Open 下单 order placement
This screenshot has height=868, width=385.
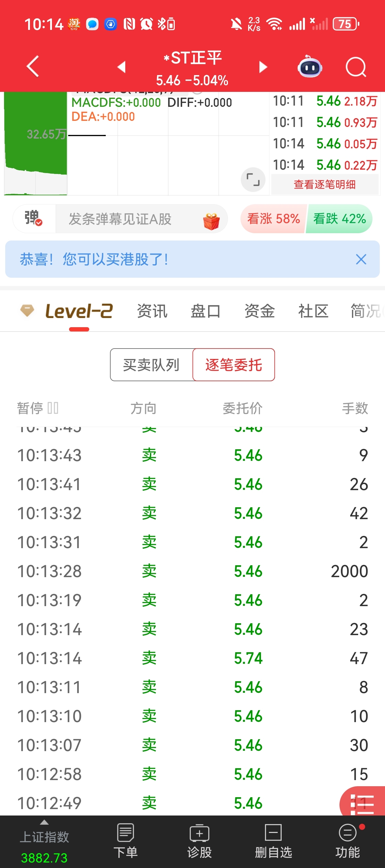tap(126, 841)
